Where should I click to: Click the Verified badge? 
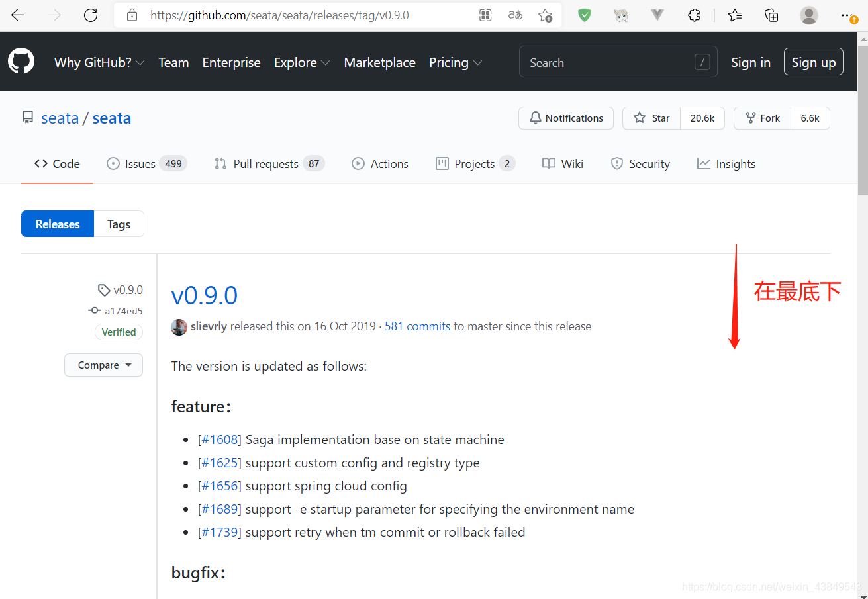119,332
